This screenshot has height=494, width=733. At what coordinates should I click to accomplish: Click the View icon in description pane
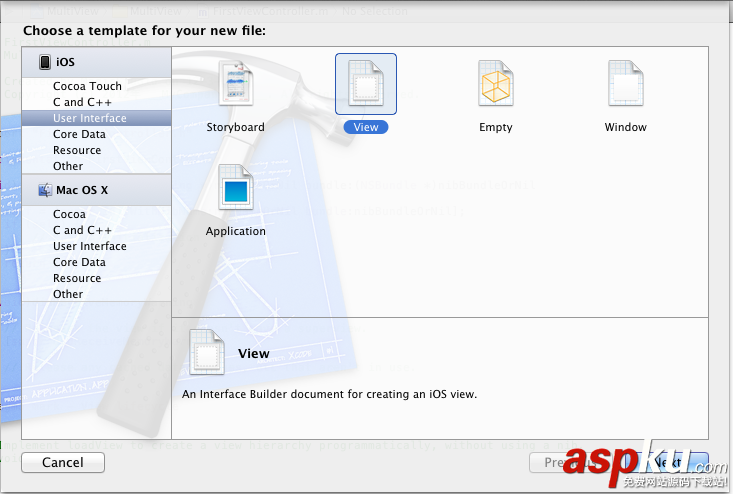pos(207,352)
